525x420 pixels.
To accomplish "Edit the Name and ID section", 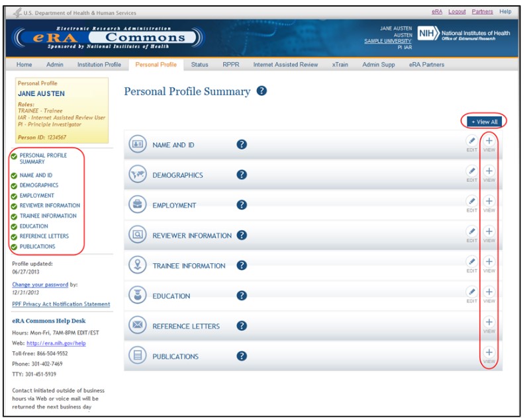I will pyautogui.click(x=472, y=144).
